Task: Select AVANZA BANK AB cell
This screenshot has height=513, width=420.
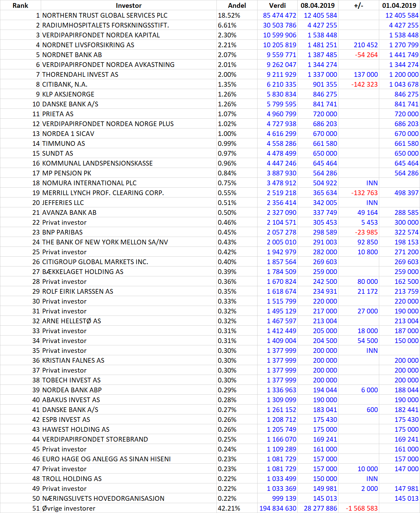Action: 128,212
